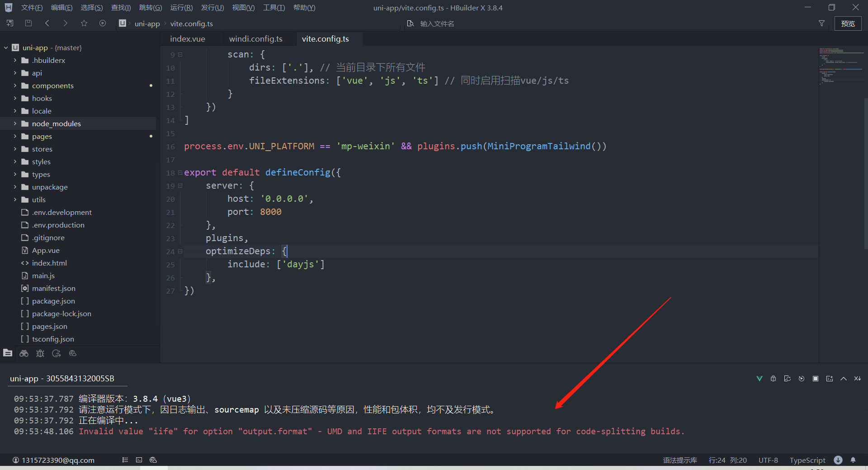The image size is (868, 470).
Task: Expand the .hbuilderx folder
Action: (15, 60)
